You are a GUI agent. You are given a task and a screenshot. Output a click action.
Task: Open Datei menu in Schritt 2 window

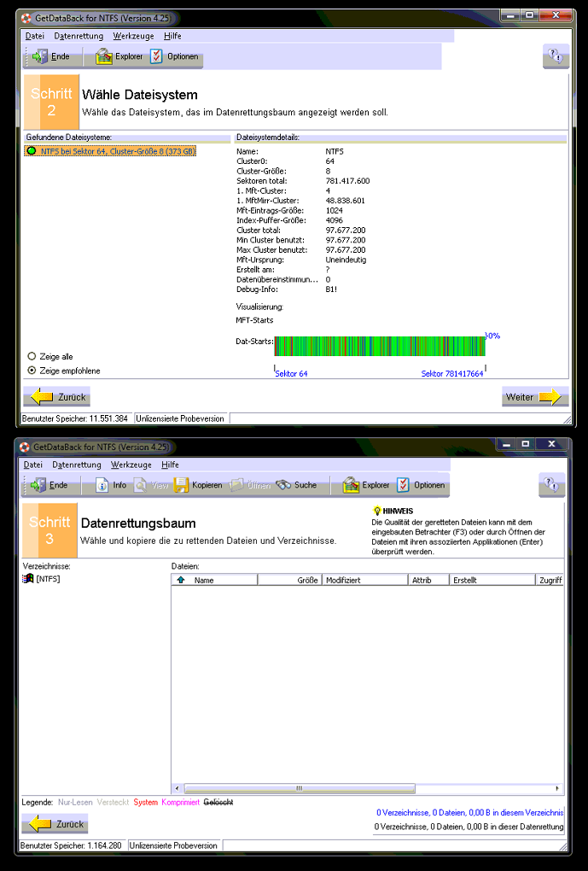[x=34, y=36]
